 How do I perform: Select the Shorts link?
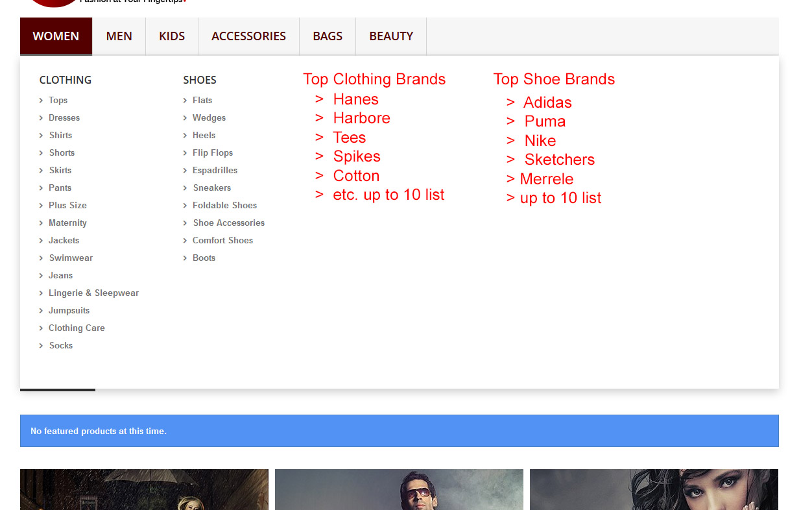point(62,152)
